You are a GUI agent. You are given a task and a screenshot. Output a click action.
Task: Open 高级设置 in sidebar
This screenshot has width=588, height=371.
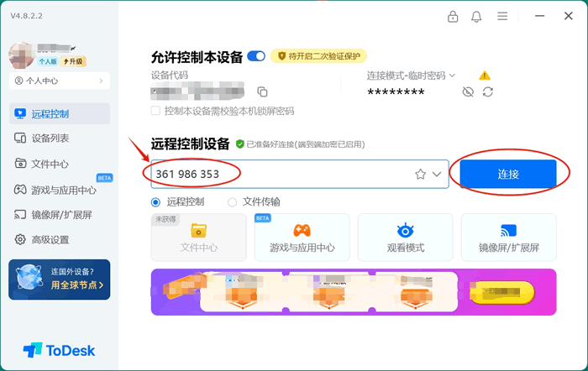50,240
